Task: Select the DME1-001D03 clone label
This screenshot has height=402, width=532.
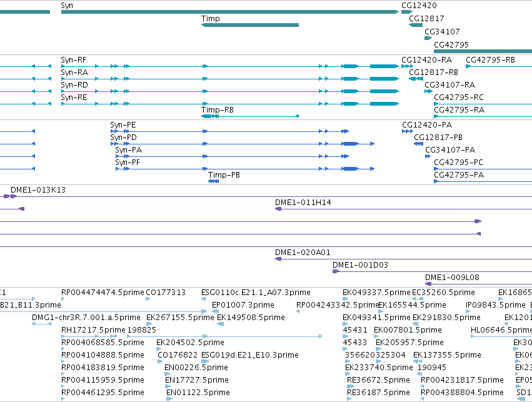Action: pos(360,265)
